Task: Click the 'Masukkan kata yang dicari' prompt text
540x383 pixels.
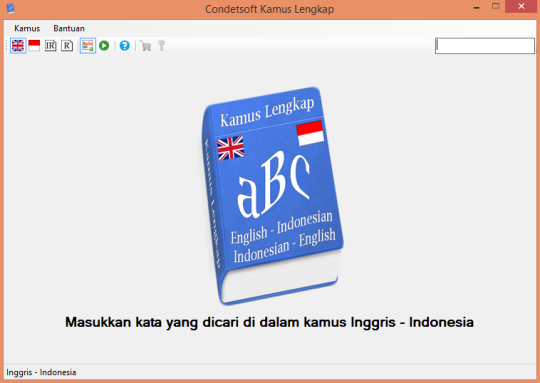Action: [269, 322]
